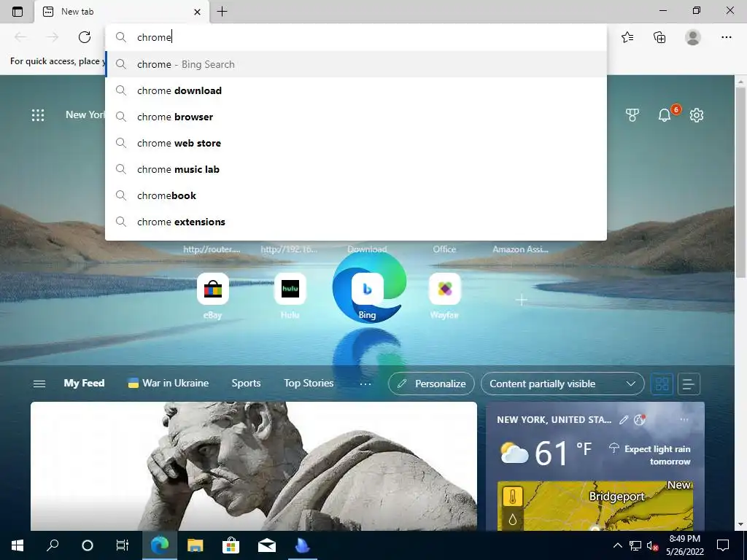Select the New tab browser tab
The image size is (747, 560).
tap(122, 12)
